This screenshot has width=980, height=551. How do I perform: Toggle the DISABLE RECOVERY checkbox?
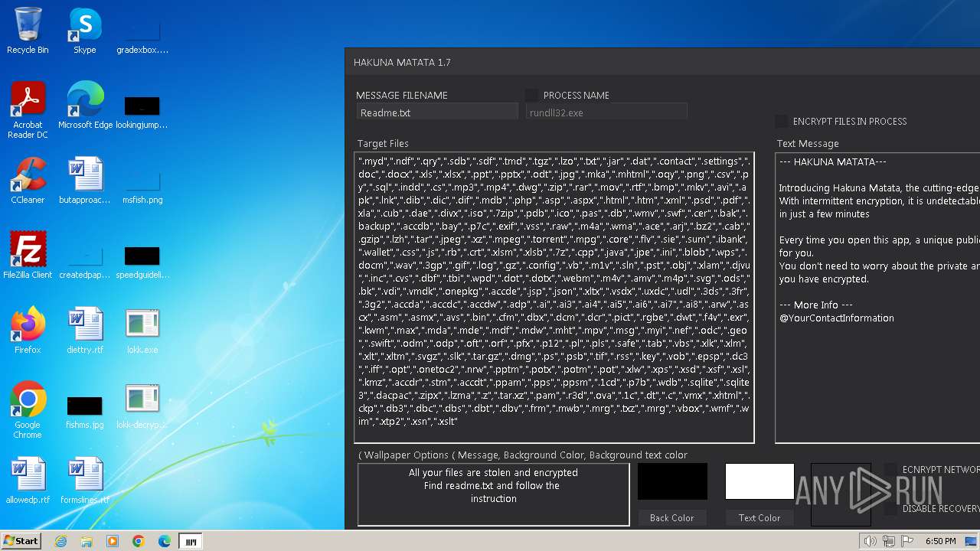pyautogui.click(x=890, y=508)
